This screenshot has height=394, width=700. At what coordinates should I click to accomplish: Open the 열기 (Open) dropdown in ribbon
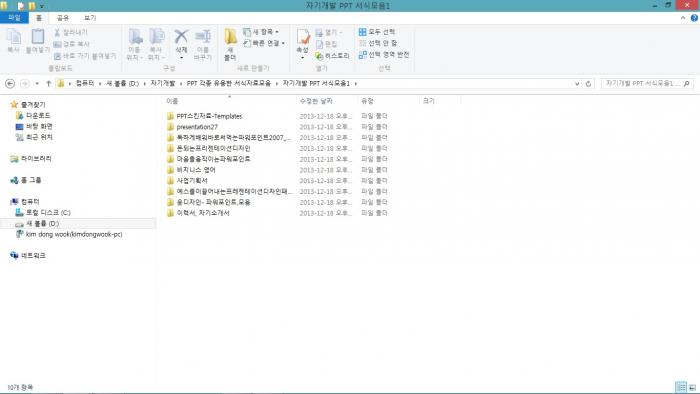(x=329, y=32)
